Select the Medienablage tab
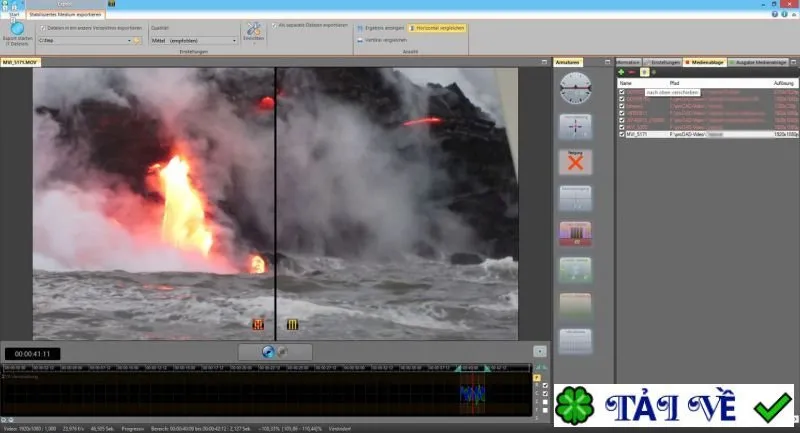The height and width of the screenshot is (433, 800). tap(705, 62)
